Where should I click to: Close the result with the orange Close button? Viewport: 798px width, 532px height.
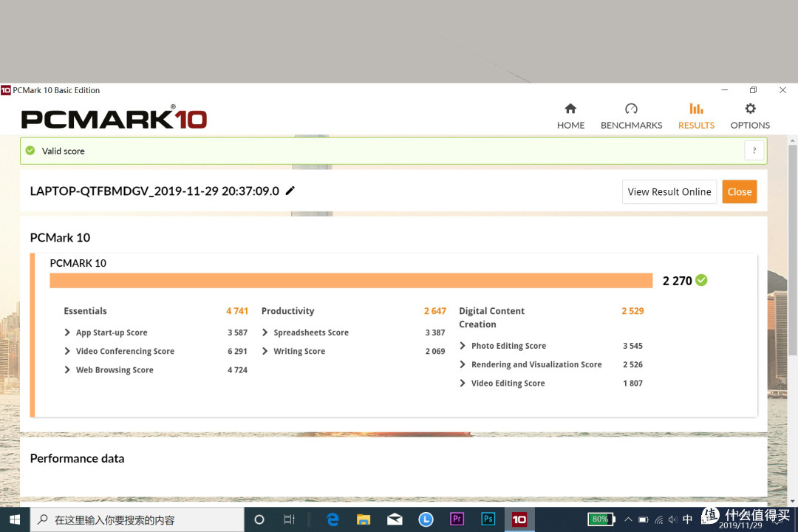740,191
